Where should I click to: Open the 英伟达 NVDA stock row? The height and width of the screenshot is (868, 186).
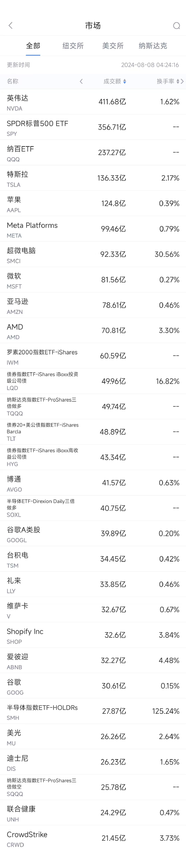point(93,102)
